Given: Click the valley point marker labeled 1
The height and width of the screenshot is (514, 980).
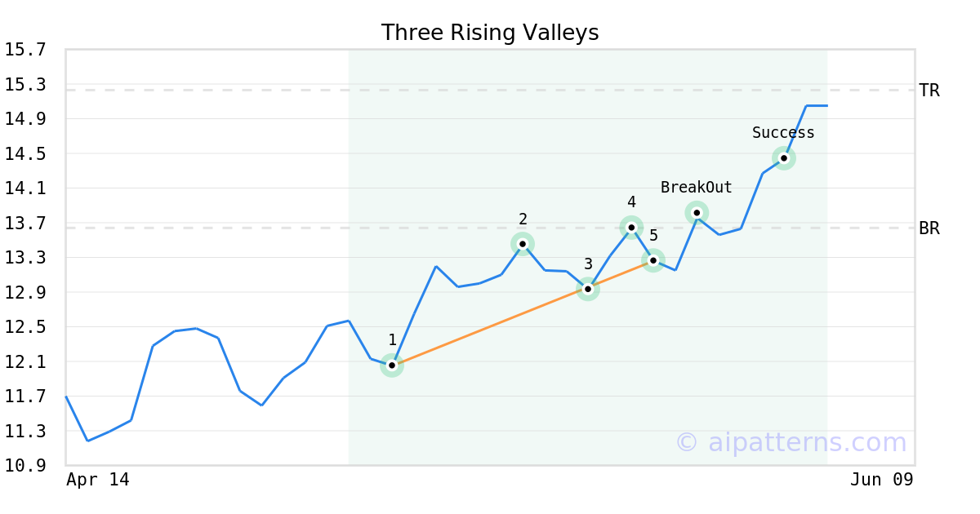Looking at the screenshot, I should click(392, 366).
